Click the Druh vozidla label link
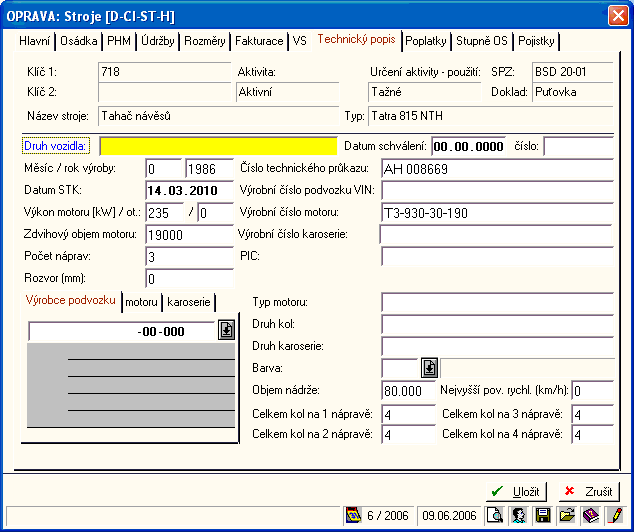This screenshot has height=532, width=634. (55, 146)
